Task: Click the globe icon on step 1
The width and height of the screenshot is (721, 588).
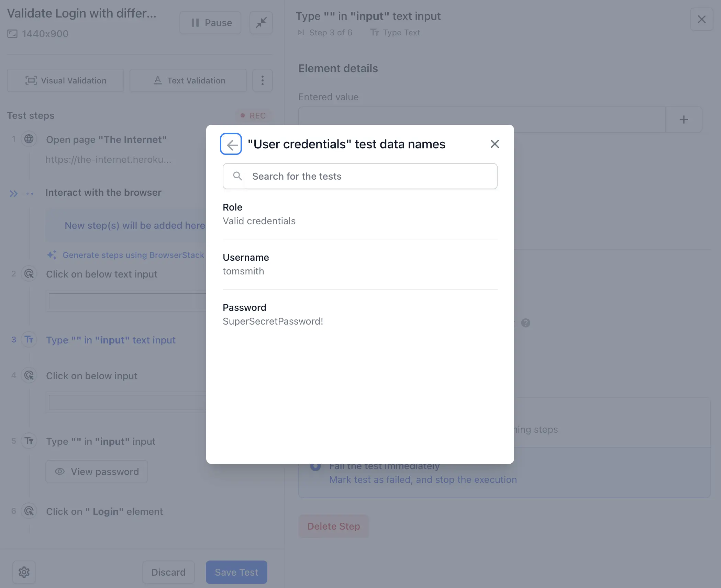Action: [x=29, y=139]
